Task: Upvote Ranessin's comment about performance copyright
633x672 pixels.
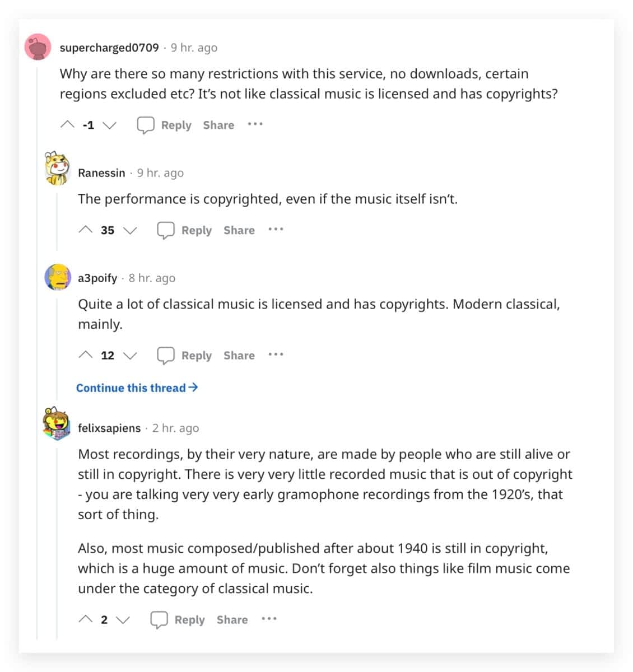Action: click(x=86, y=230)
